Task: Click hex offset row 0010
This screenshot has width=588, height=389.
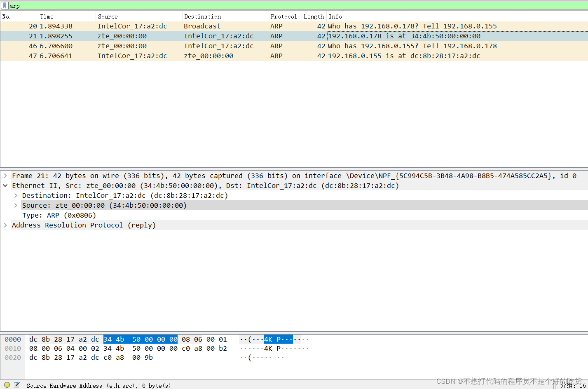Action: (x=13, y=348)
